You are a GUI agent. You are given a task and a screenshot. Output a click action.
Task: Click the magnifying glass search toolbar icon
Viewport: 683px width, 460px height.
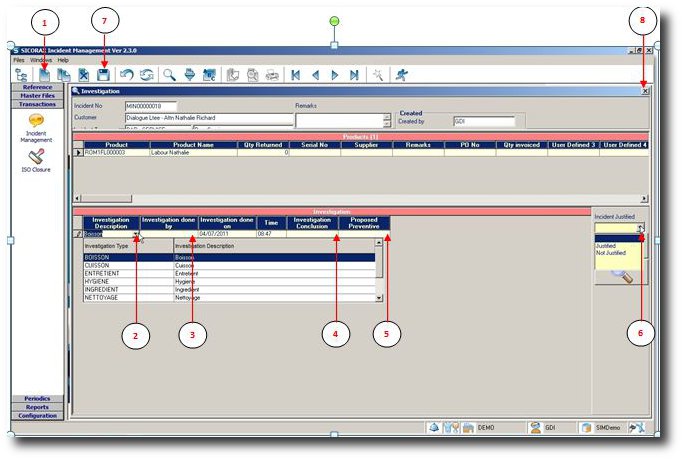(x=169, y=74)
